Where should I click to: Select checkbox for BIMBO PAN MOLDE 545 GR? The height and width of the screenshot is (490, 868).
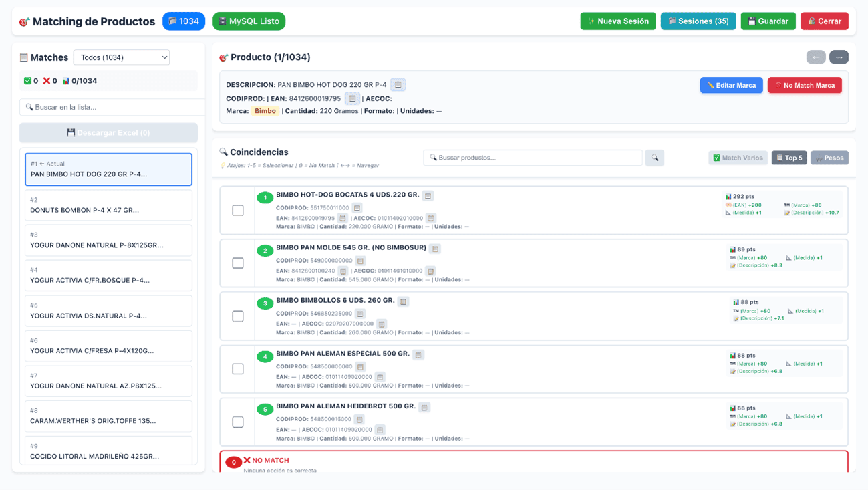238,263
